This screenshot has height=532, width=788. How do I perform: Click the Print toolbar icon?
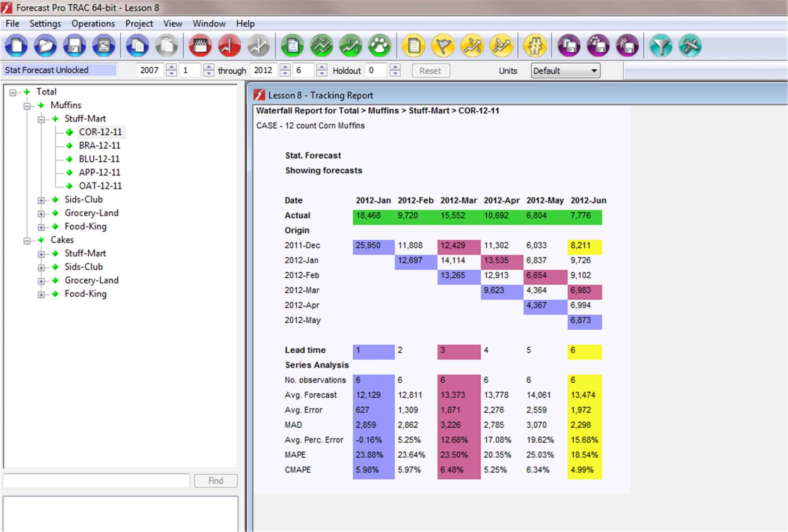[x=103, y=46]
